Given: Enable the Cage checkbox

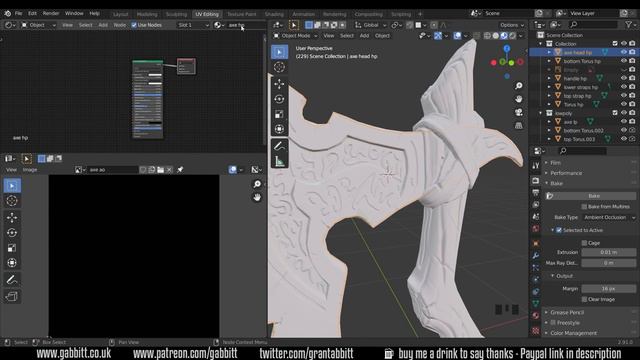Looking at the screenshot, I should click(584, 243).
